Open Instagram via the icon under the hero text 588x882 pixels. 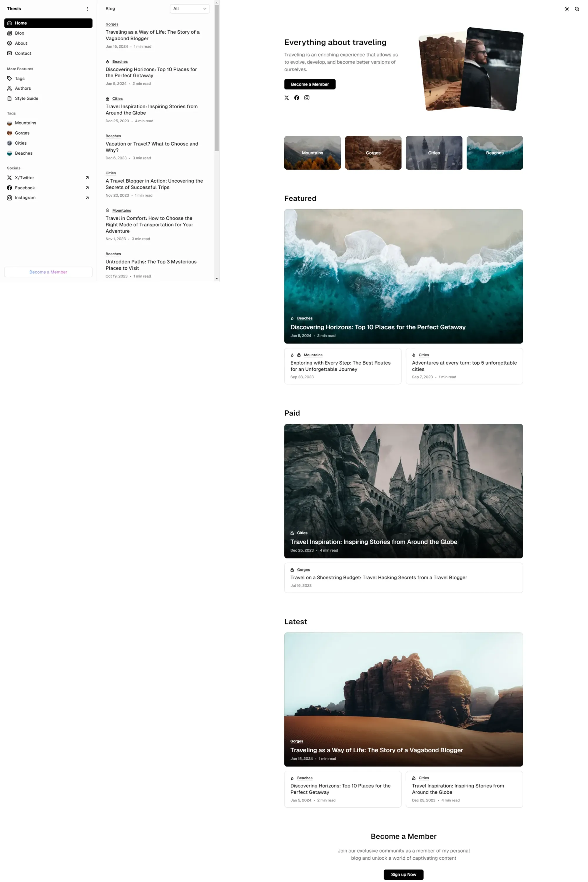pos(307,98)
